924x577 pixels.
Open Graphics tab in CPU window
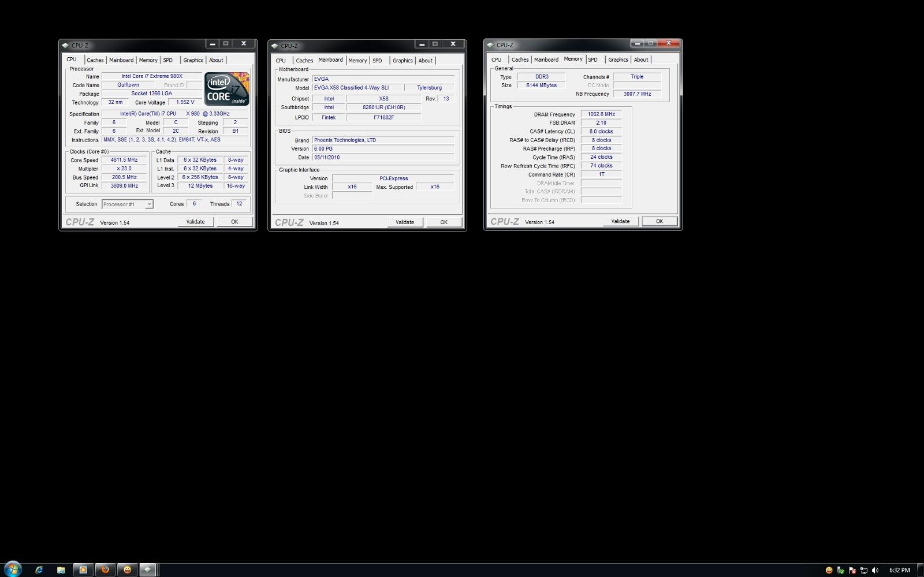(x=193, y=60)
